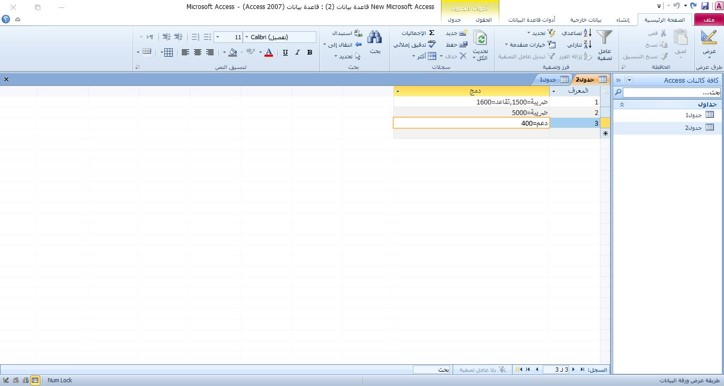Switch to أدوات قاعدة البيانات (Database Tools) tab
This screenshot has height=386, width=724.
pyautogui.click(x=531, y=20)
